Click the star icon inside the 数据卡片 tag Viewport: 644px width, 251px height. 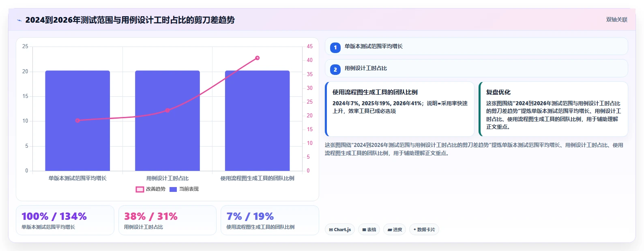click(x=414, y=230)
